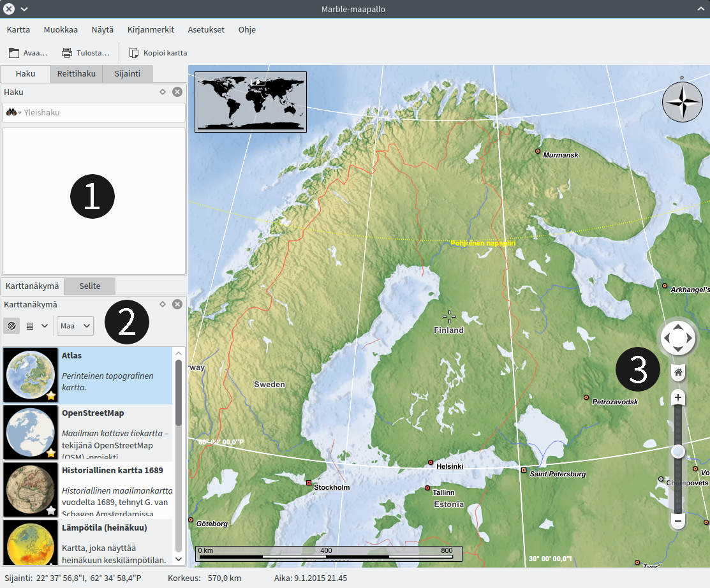Image resolution: width=710 pixels, height=588 pixels.
Task: Click the compass rose on the map
Action: pos(682,101)
